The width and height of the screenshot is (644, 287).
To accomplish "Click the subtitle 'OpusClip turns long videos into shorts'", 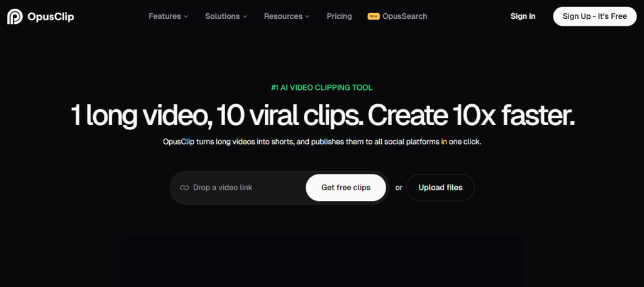I will point(228,142).
